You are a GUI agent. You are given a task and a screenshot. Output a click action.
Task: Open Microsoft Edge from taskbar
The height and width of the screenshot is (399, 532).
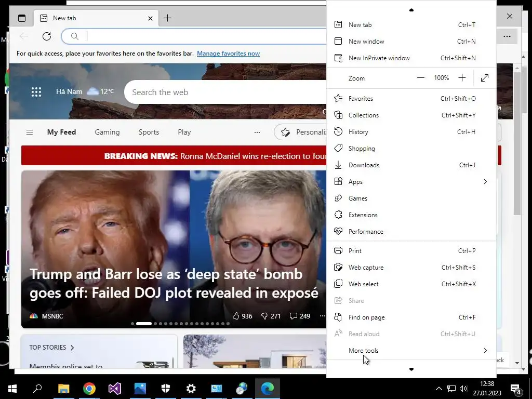click(x=268, y=388)
